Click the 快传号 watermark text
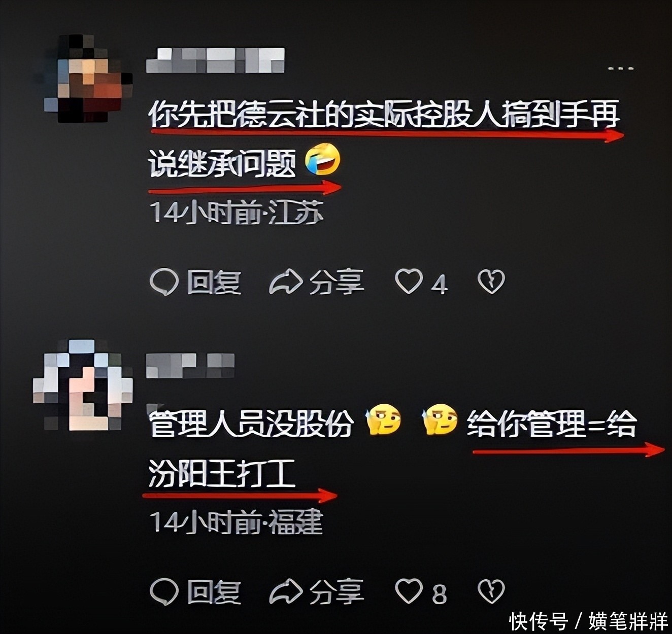The image size is (672, 634). click(538, 621)
